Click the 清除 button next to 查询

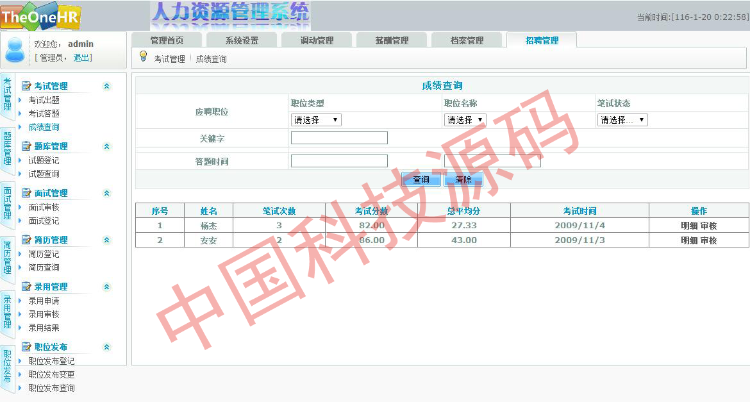click(463, 179)
